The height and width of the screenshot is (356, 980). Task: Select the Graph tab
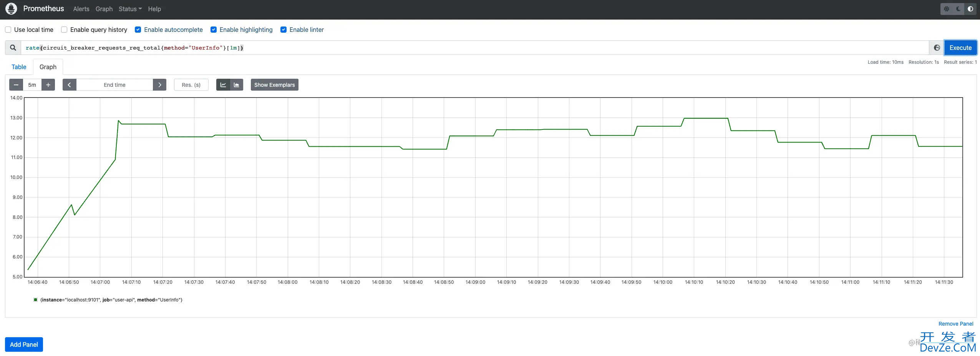[48, 67]
